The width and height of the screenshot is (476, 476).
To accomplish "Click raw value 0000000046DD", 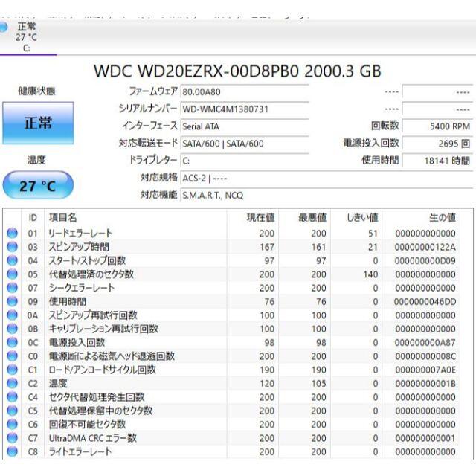I will pyautogui.click(x=425, y=301).
